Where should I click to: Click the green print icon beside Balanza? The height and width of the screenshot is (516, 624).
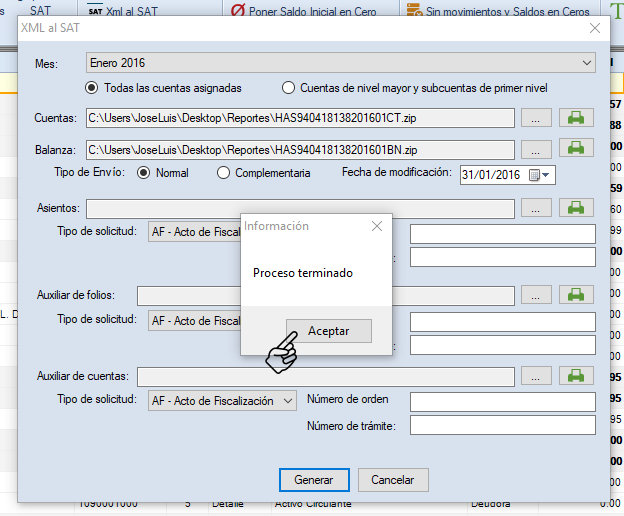tap(575, 148)
